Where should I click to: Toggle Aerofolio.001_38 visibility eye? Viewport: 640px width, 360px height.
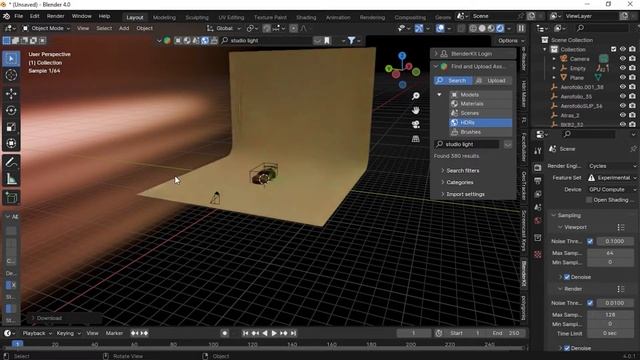[622, 87]
